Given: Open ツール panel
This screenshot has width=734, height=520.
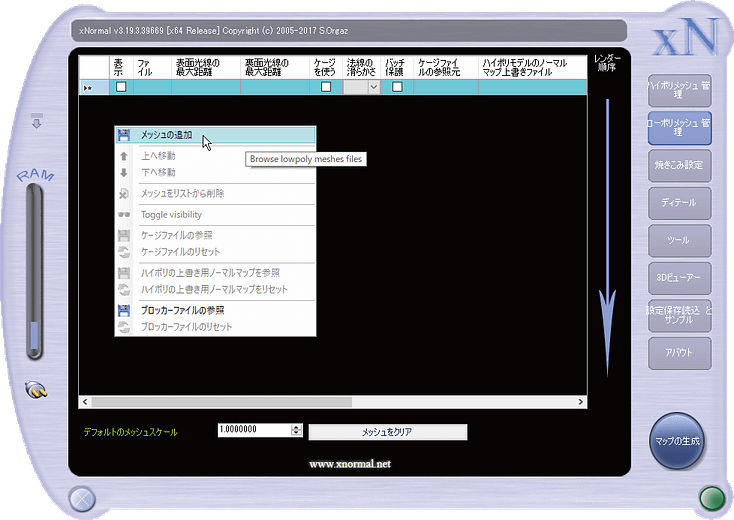Looking at the screenshot, I should [x=679, y=240].
